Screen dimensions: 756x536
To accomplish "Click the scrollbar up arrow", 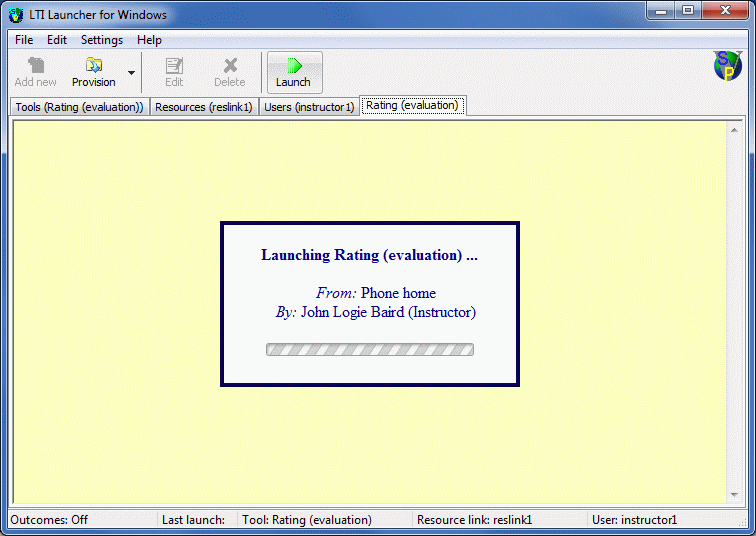I will 734,131.
